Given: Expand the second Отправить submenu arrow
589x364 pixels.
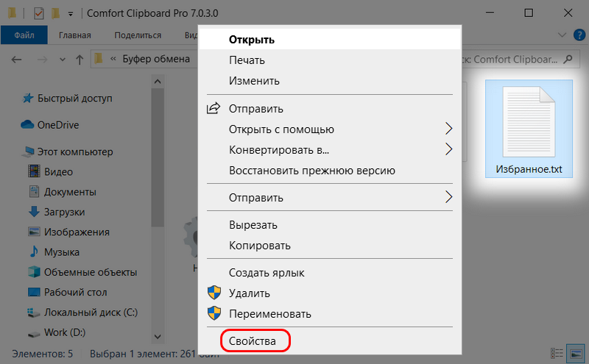Looking at the screenshot, I should [448, 197].
